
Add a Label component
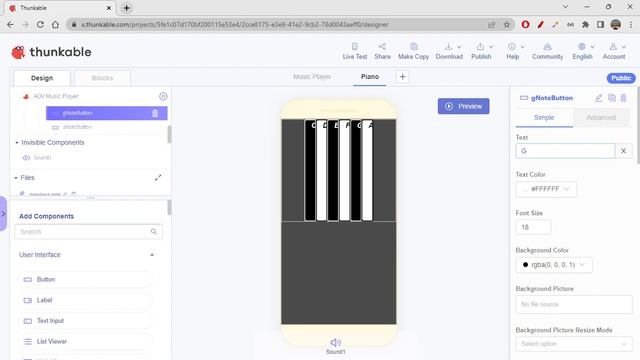85,300
